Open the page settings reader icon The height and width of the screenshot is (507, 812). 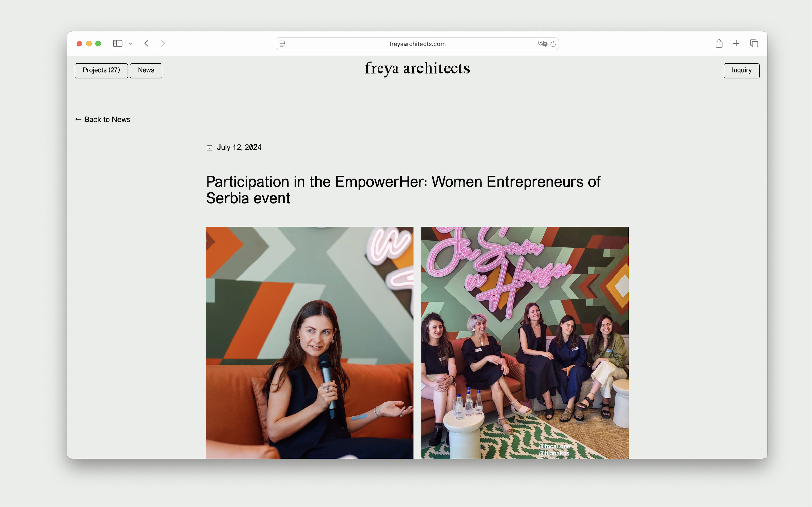[x=282, y=44]
